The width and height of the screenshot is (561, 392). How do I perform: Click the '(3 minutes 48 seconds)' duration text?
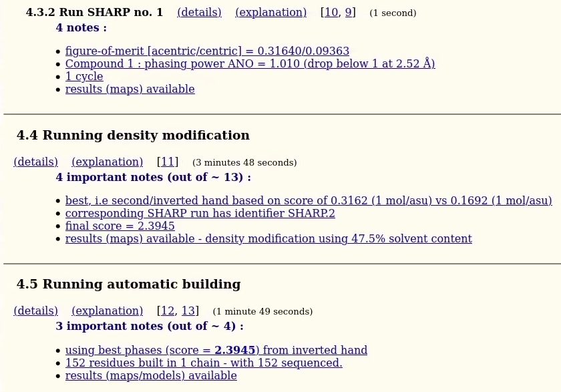(244, 163)
